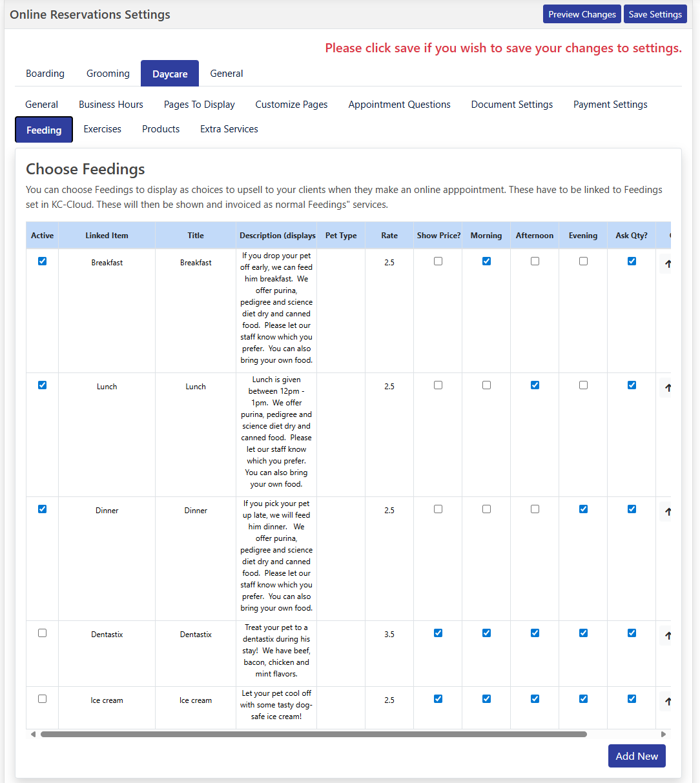Click the Pet Type column header
The image size is (700, 783).
(341, 236)
